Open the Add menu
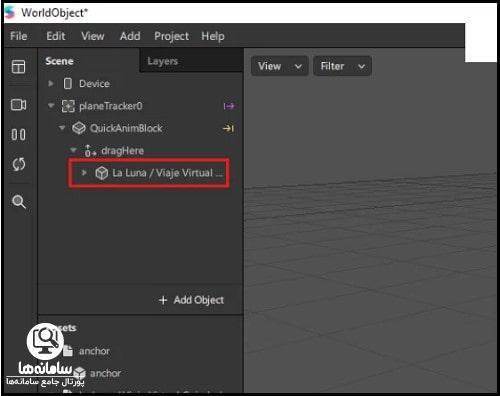Screen dimensions: 500x396 (130, 36)
